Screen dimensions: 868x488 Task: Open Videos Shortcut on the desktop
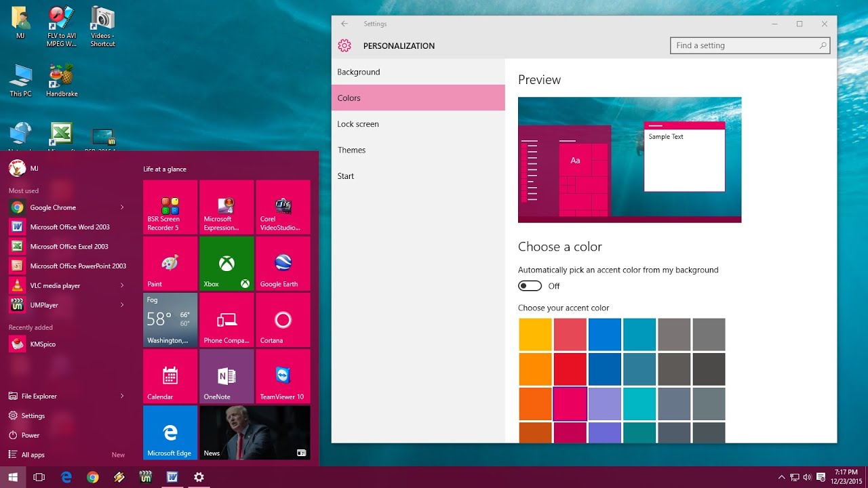coord(102,26)
